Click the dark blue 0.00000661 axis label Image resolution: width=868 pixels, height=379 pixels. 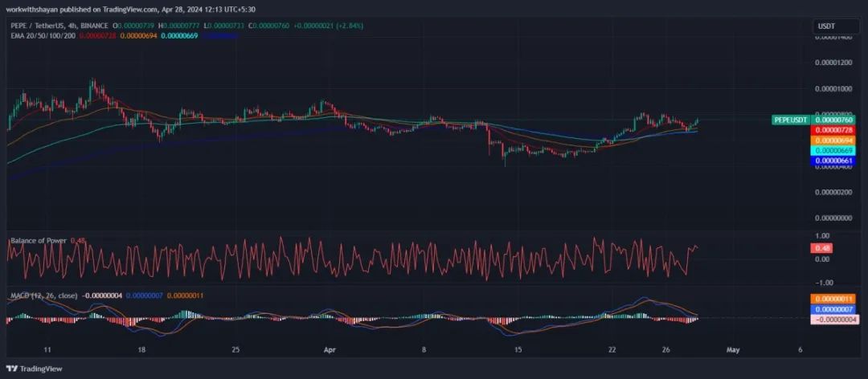coord(834,161)
